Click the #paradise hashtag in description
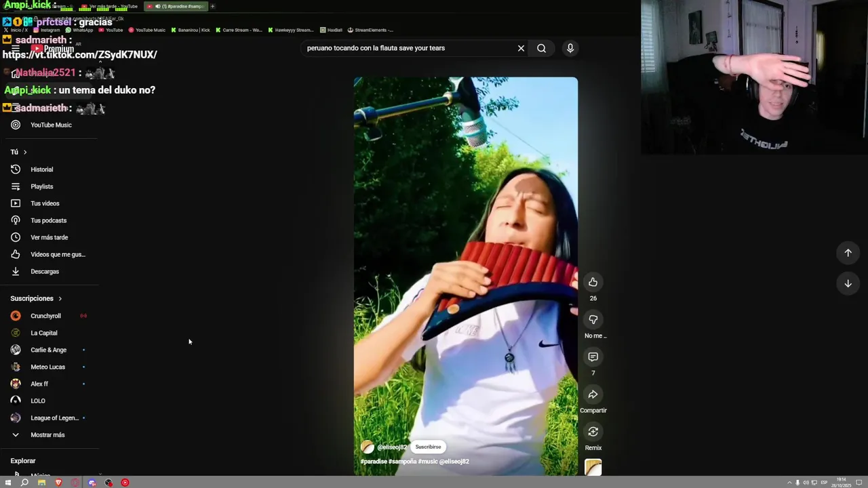 click(374, 462)
